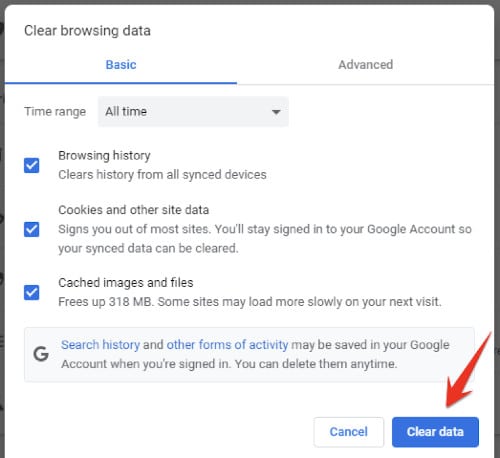Open the Time range dropdown
Image resolution: width=500 pixels, height=458 pixels.
pos(193,111)
